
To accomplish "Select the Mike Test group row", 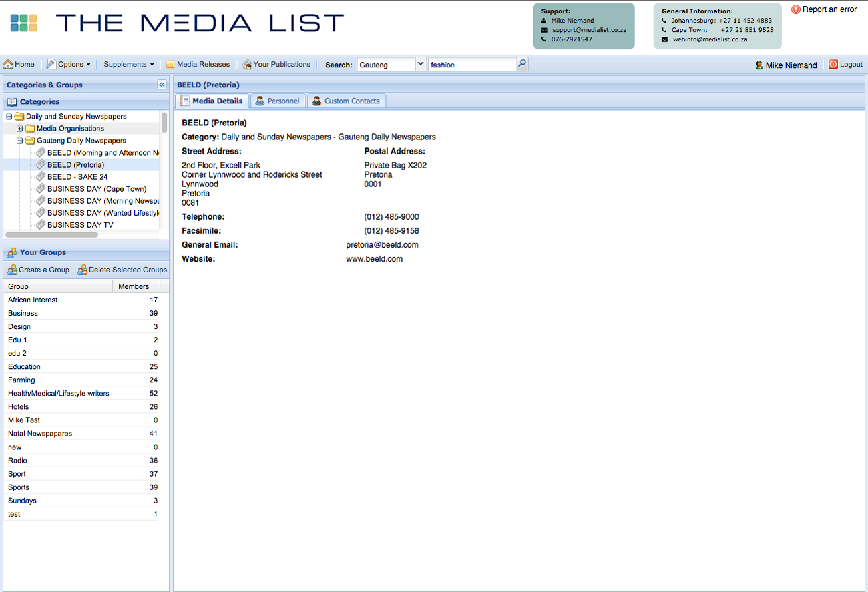I will (81, 420).
